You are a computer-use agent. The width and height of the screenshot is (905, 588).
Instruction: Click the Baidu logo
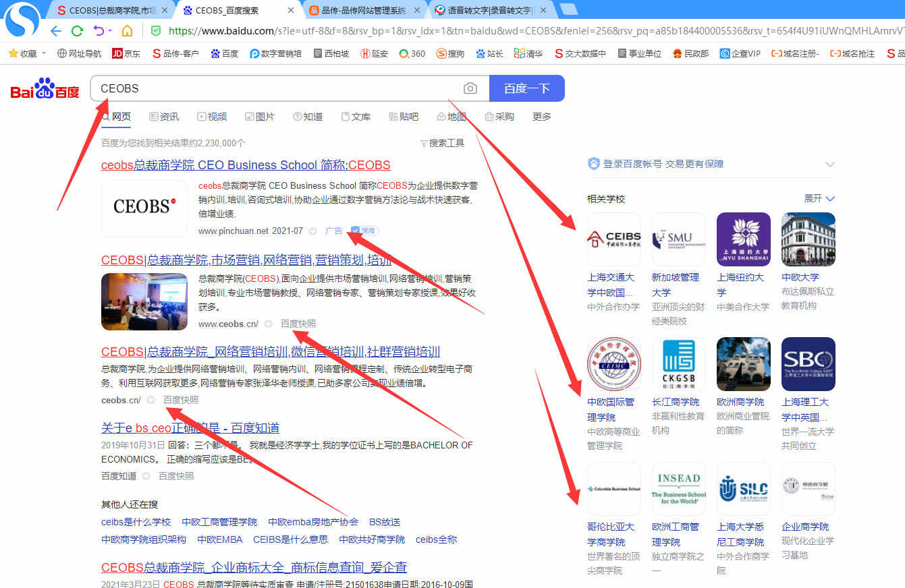pos(45,89)
